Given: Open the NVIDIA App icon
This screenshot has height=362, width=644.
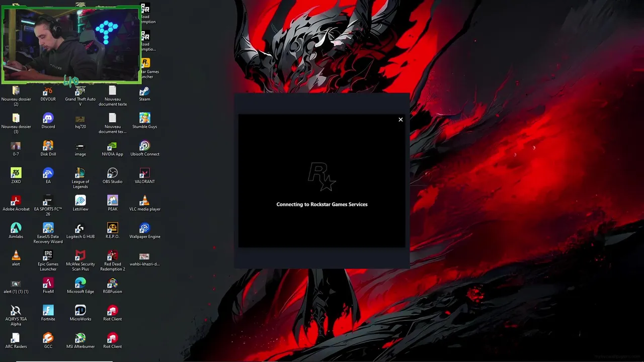Looking at the screenshot, I should point(112,149).
